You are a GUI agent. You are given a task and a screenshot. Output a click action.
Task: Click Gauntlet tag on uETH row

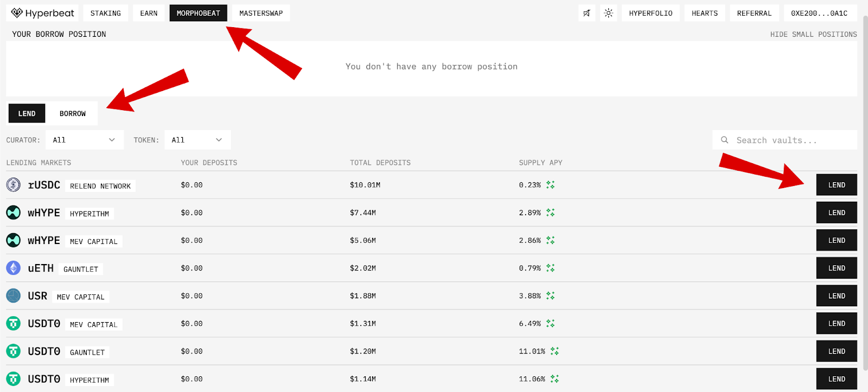(81, 269)
